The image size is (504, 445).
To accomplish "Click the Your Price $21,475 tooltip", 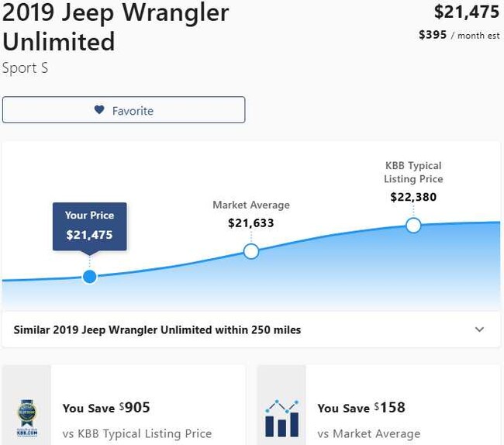I will (89, 226).
